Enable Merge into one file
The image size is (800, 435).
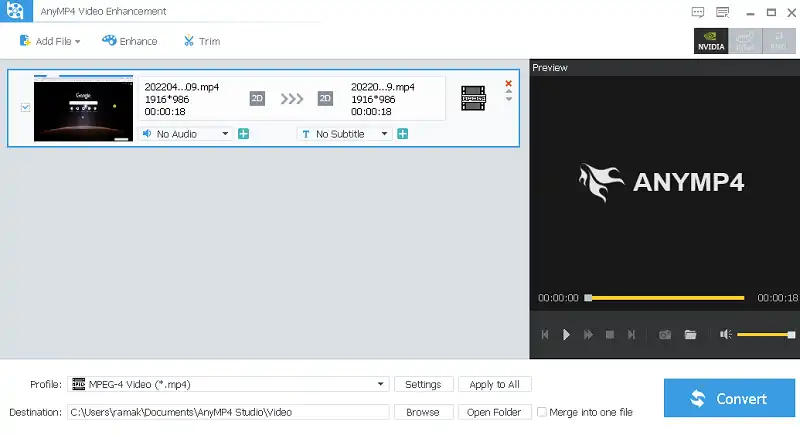pyautogui.click(x=542, y=412)
